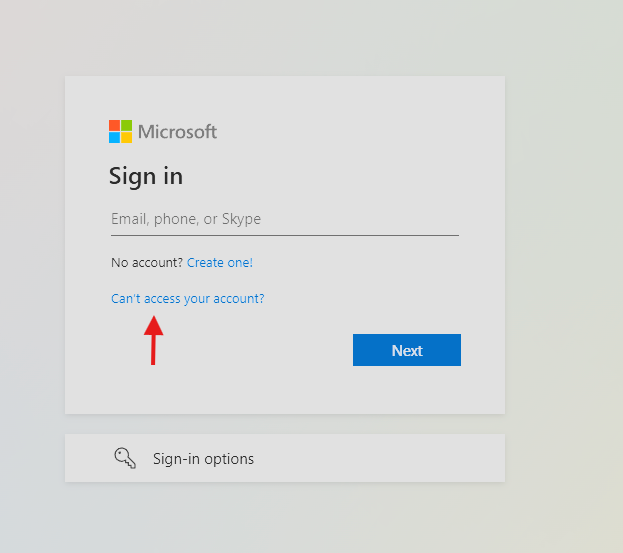Open Sign-in options
The image size is (623, 553).
click(285, 458)
